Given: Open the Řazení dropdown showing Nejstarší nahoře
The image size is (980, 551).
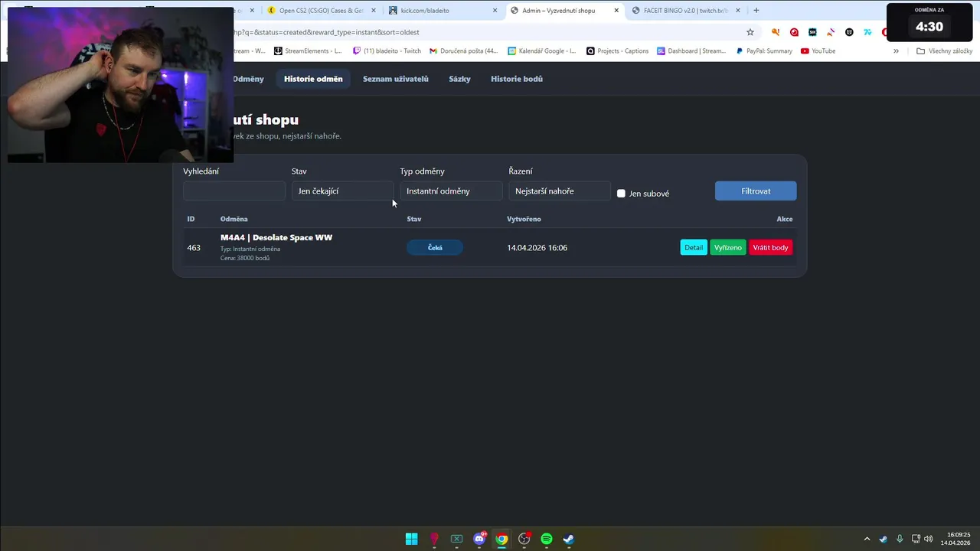Looking at the screenshot, I should (560, 191).
